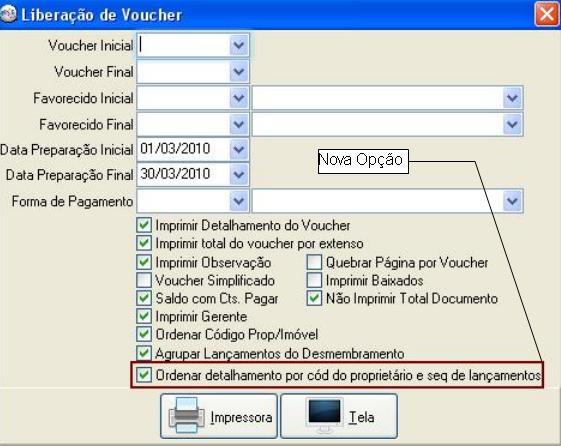The image size is (561, 446).
Task: Toggle Saldo com Cts. Pagar checkbox
Action: click(144, 298)
